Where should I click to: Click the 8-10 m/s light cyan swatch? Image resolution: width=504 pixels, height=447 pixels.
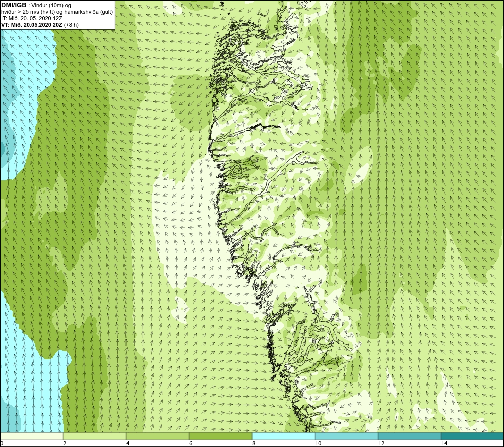(283, 436)
